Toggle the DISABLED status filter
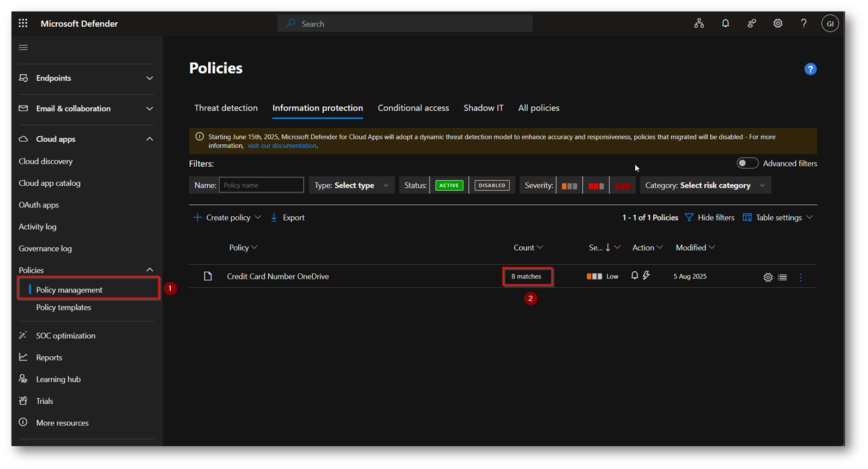 coord(492,186)
